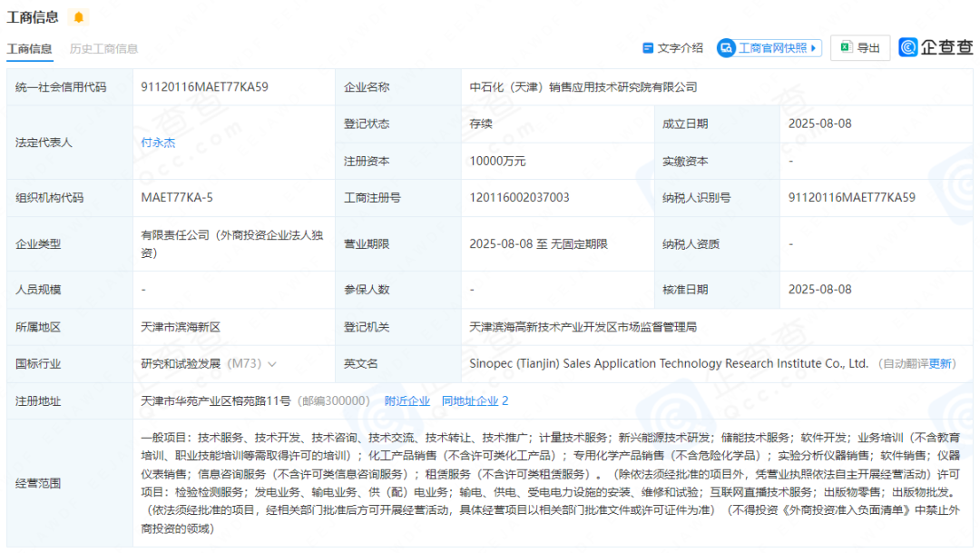Open the 同地址企业 2 link
980x553 pixels.
pos(475,401)
